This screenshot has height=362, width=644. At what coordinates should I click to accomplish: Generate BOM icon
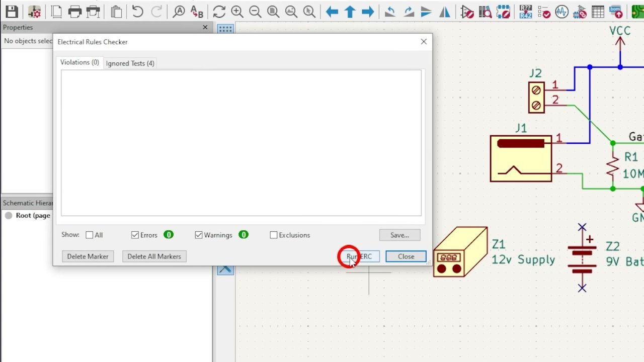point(616,11)
